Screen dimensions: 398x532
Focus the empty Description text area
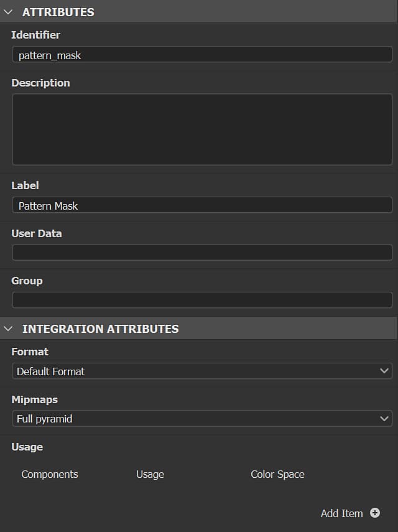coord(202,129)
